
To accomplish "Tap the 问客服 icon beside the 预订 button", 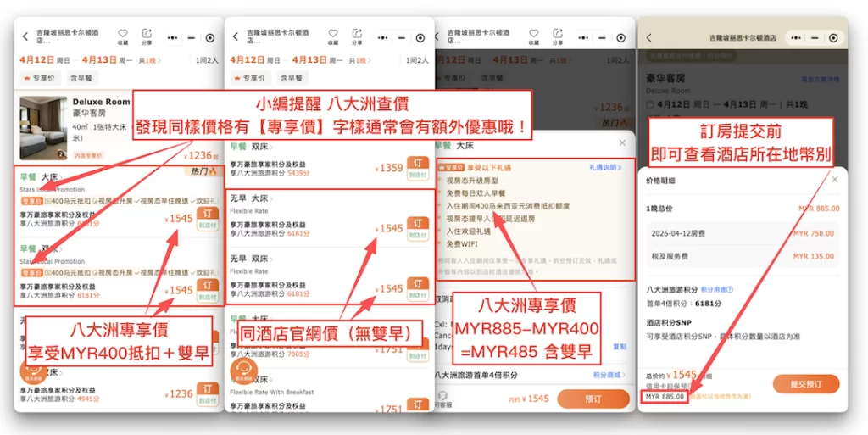I will 444,398.
